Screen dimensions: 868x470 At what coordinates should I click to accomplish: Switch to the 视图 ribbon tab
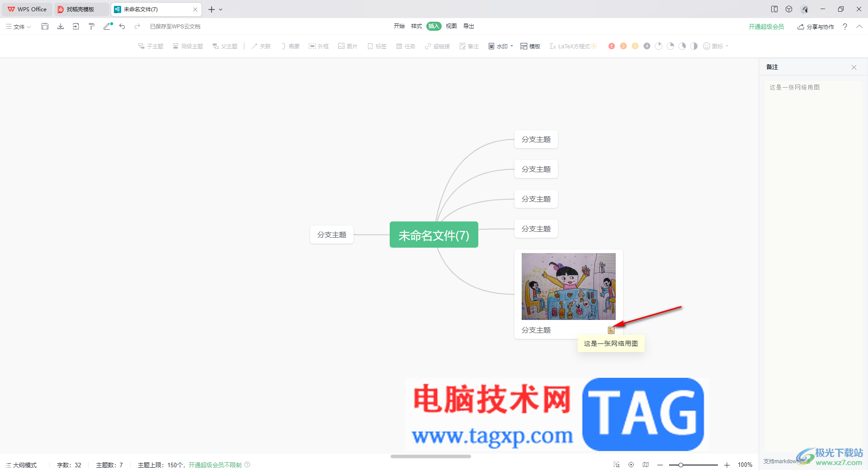click(x=451, y=26)
